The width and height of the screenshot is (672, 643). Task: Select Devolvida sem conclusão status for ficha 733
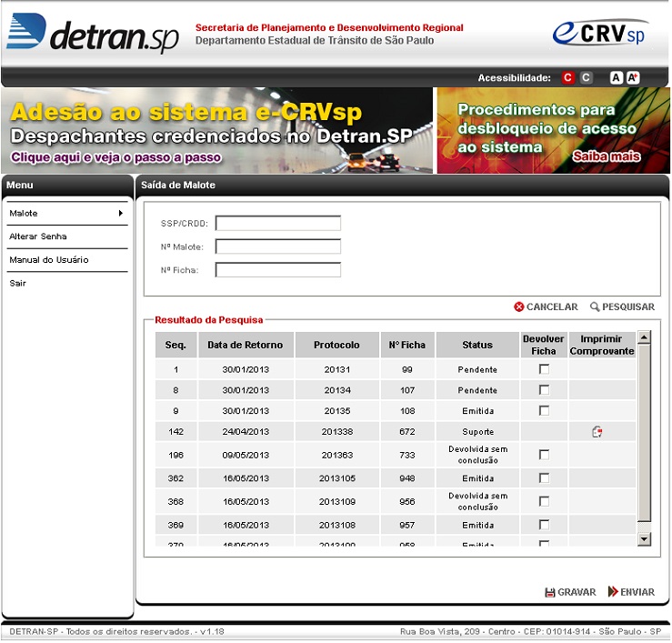click(477, 455)
